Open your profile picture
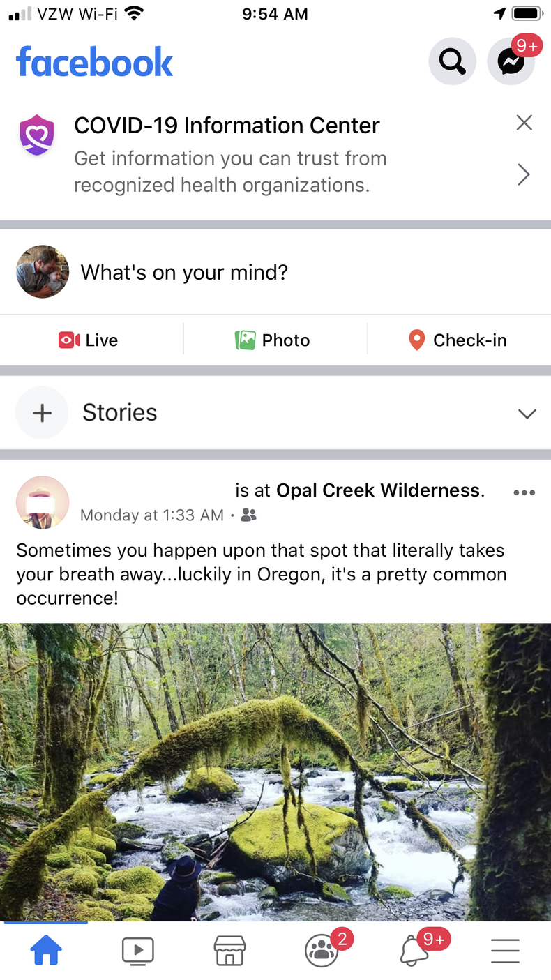Viewport: 551px width, 980px height. tap(43, 272)
